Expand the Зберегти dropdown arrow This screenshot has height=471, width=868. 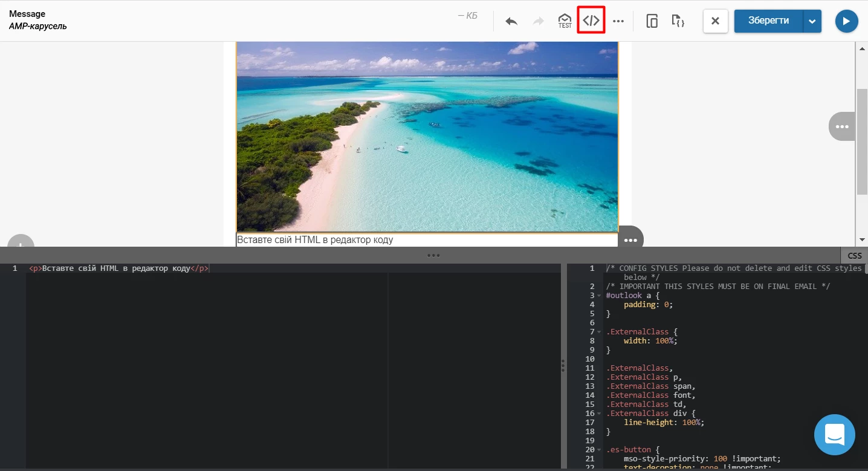(812, 21)
